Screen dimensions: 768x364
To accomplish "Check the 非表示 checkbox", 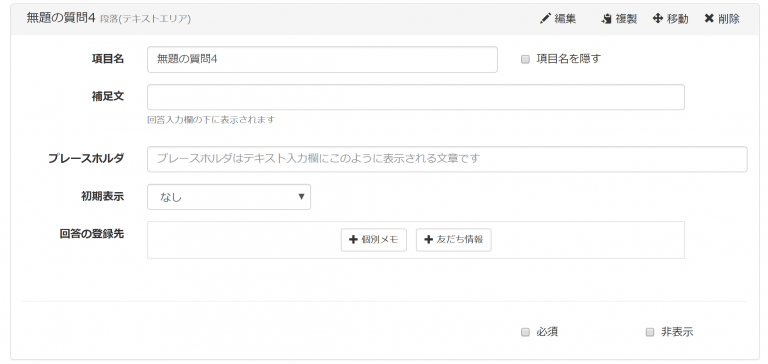I will tap(649, 332).
